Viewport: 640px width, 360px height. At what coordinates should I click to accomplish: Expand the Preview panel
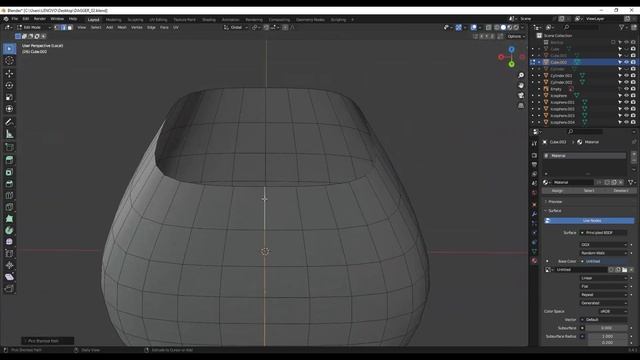(554, 202)
